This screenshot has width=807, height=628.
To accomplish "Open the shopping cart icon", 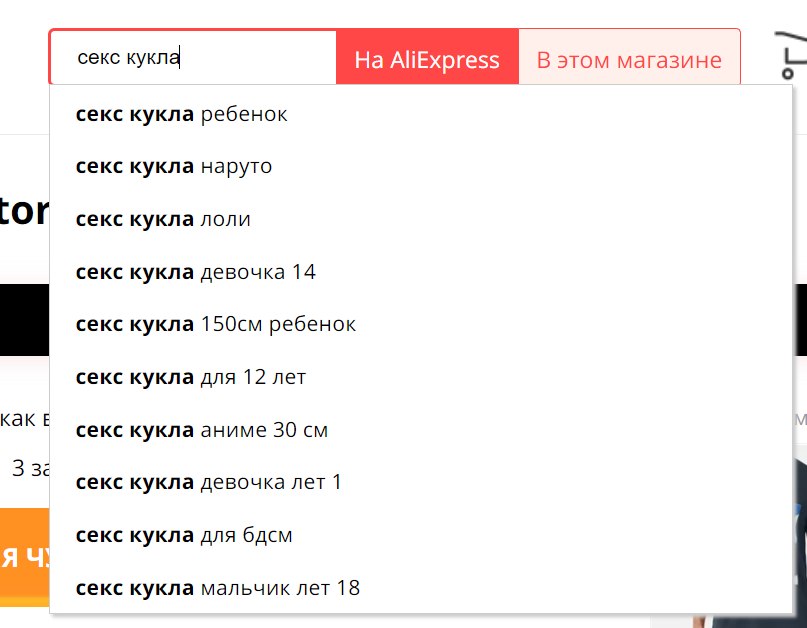I will 792,56.
